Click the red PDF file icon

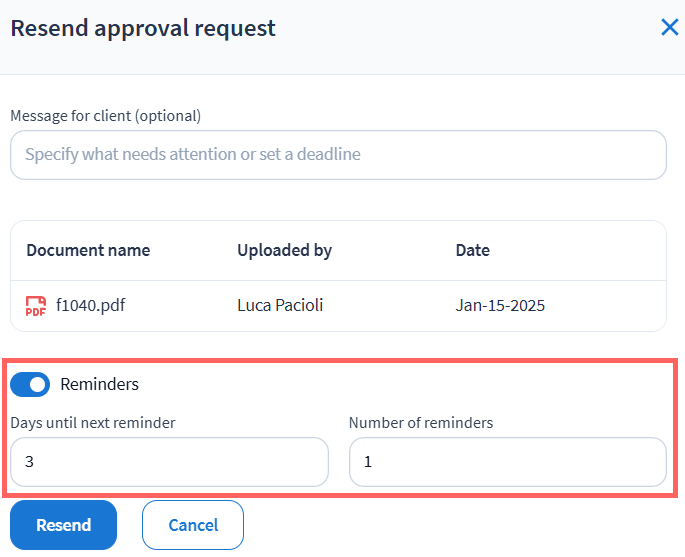(x=36, y=306)
